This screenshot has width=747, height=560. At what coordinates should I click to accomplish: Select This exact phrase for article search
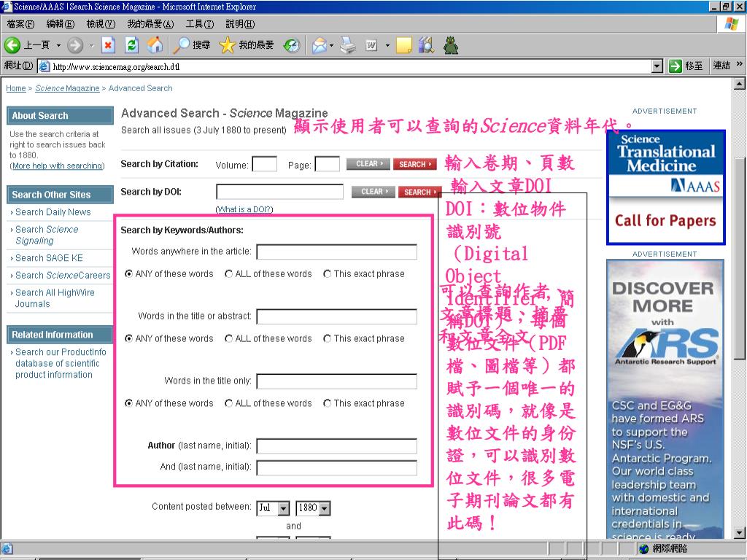coord(327,274)
